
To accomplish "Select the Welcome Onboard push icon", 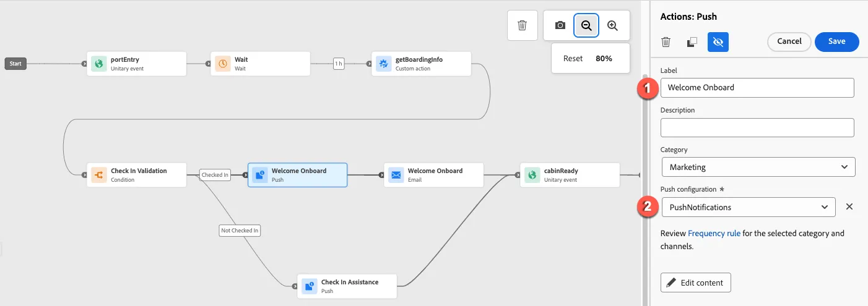I will click(259, 175).
